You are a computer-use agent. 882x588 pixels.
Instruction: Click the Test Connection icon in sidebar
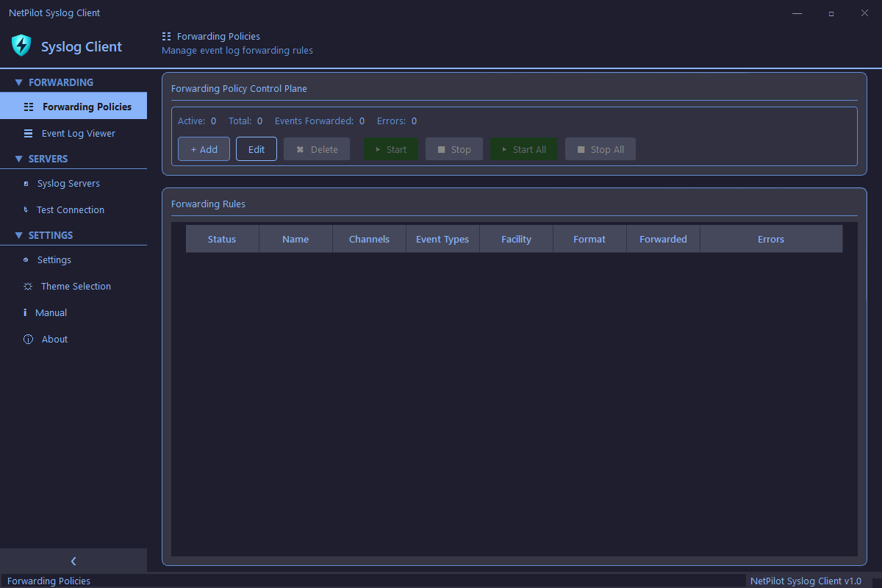click(26, 210)
